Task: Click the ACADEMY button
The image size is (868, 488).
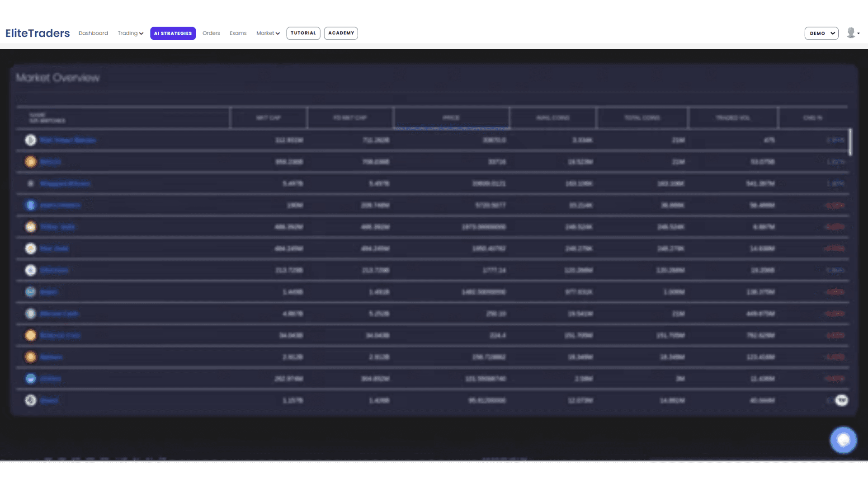Action: [x=341, y=33]
